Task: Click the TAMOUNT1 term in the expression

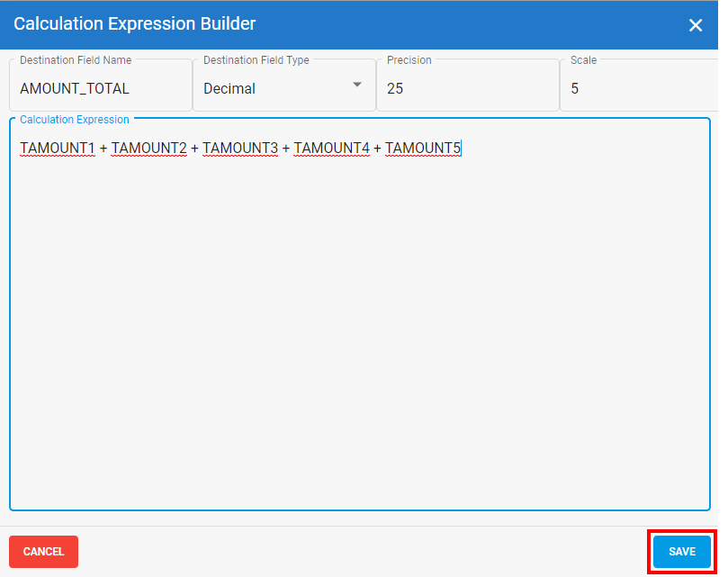Action: (58, 148)
